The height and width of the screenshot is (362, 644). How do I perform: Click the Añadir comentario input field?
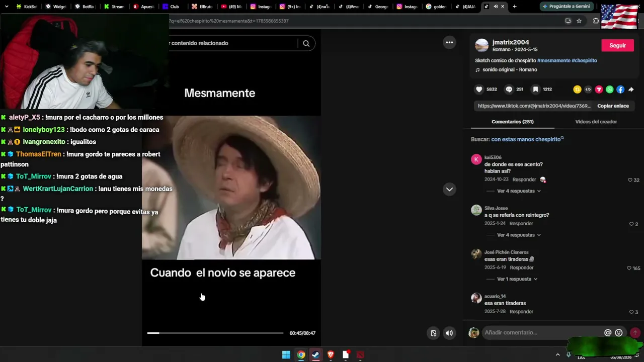coord(542,332)
